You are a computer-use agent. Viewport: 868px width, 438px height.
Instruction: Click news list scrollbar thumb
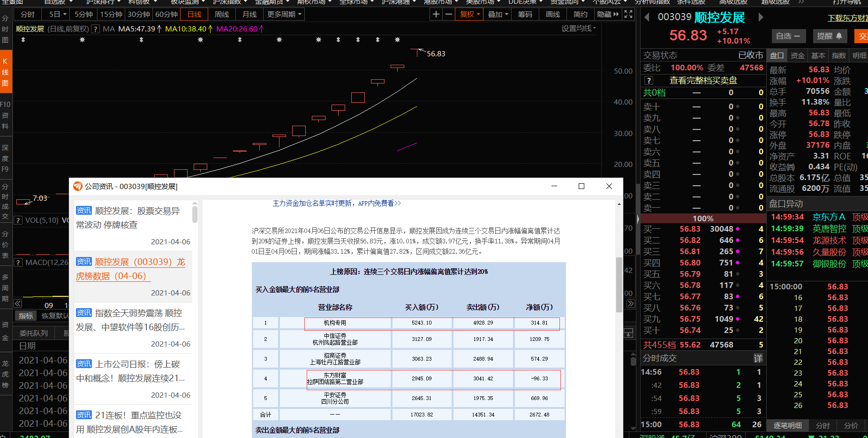click(x=195, y=214)
